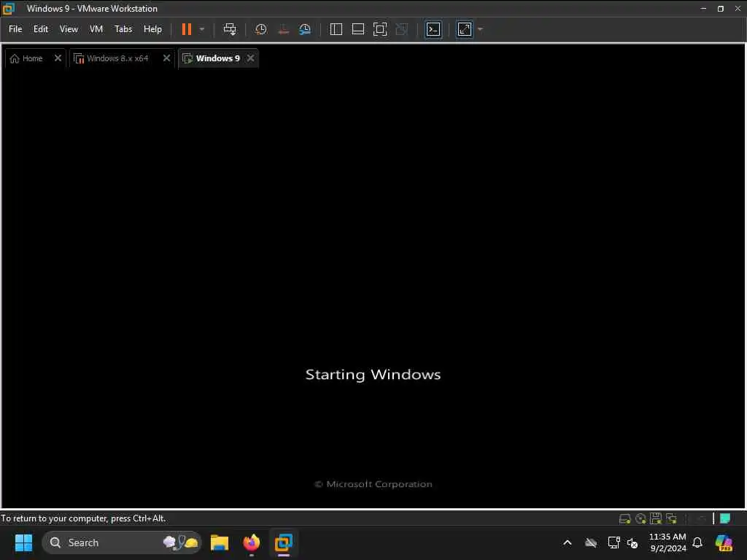Open the Edit menu

(x=41, y=29)
